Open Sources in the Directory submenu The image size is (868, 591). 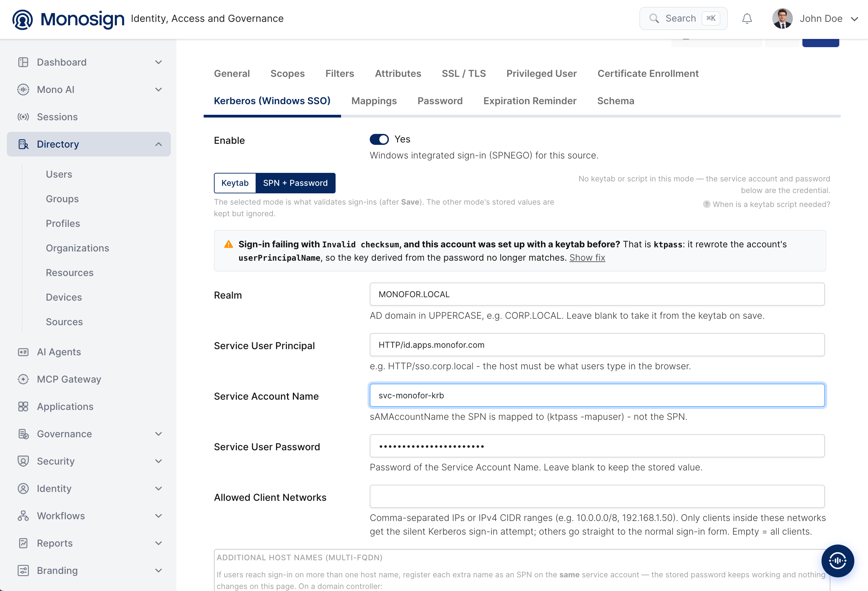click(64, 322)
